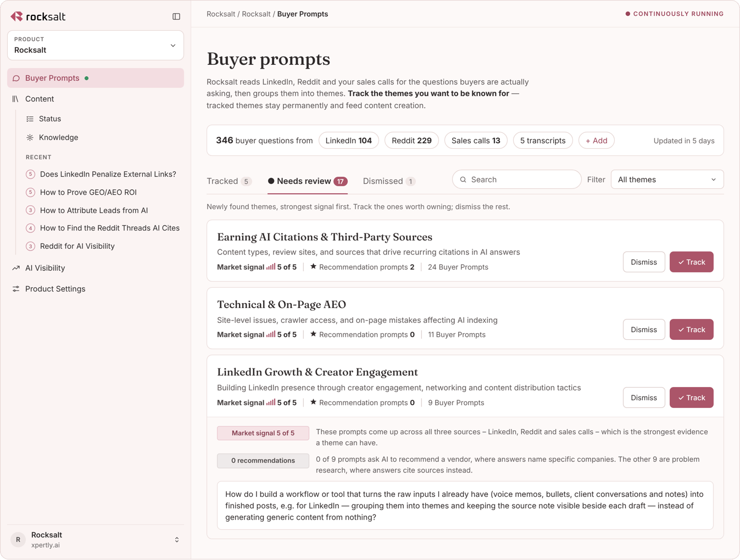Click the 5 transcripts chip
The height and width of the screenshot is (560, 740).
pyautogui.click(x=543, y=141)
